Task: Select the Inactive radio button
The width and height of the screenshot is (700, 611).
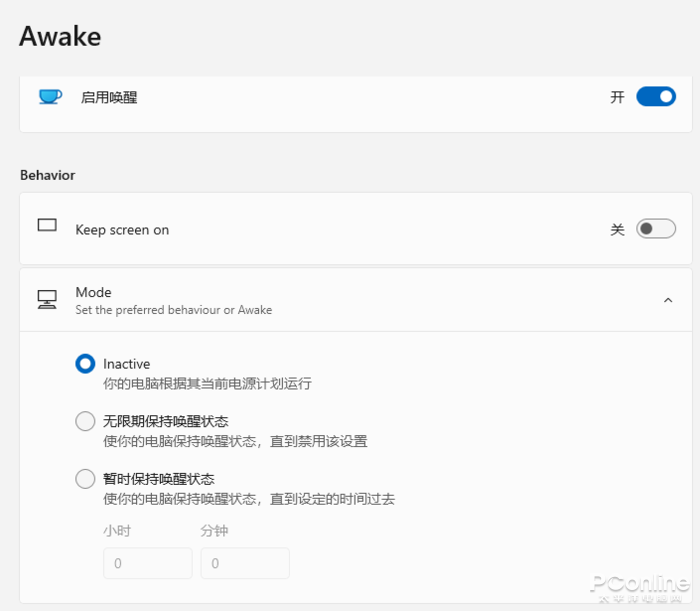Action: [86, 364]
